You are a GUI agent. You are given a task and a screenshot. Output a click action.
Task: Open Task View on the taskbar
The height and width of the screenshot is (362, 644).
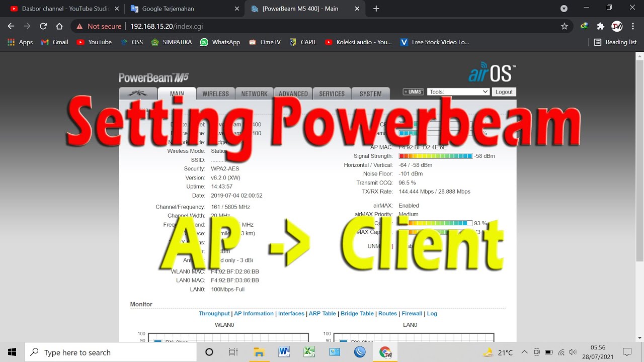(233, 352)
